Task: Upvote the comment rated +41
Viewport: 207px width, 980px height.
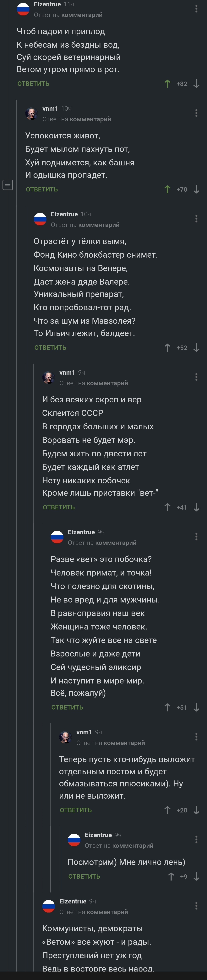Action: click(167, 507)
